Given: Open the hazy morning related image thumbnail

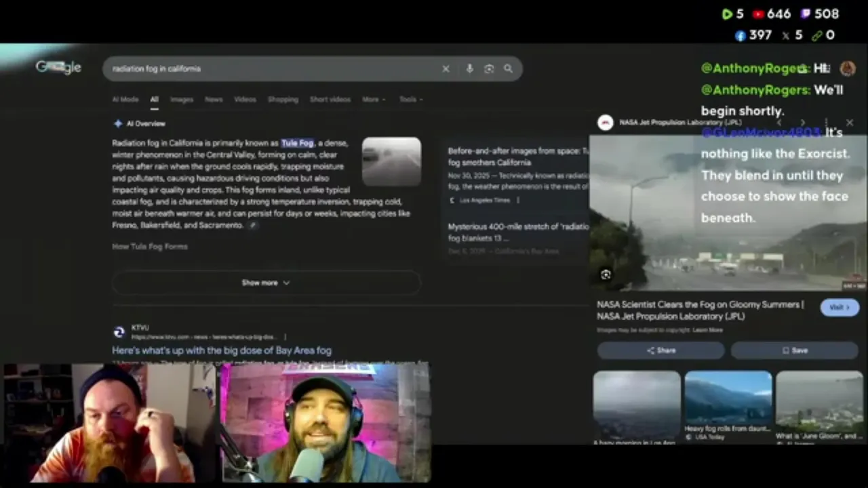Looking at the screenshot, I should (637, 405).
